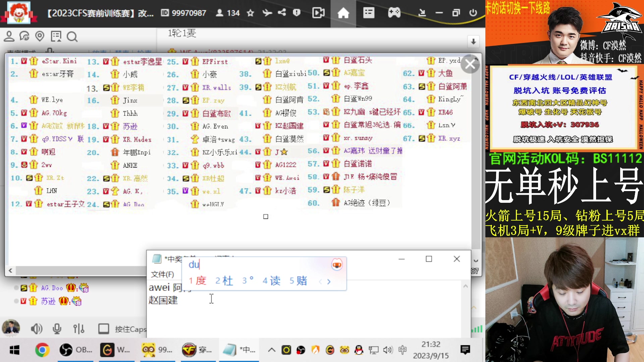Click the channel ID 99970987
The width and height of the screenshot is (644, 362).
pyautogui.click(x=184, y=13)
